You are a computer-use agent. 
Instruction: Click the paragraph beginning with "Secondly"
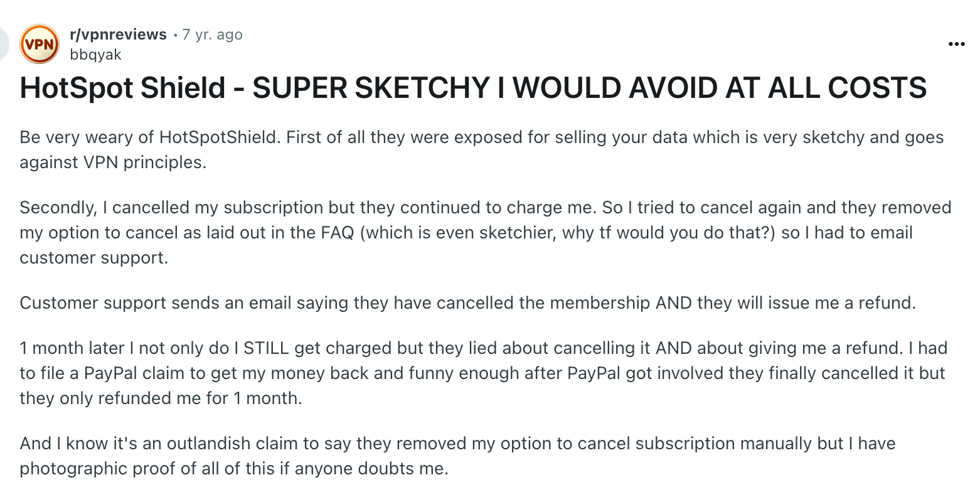point(486,232)
